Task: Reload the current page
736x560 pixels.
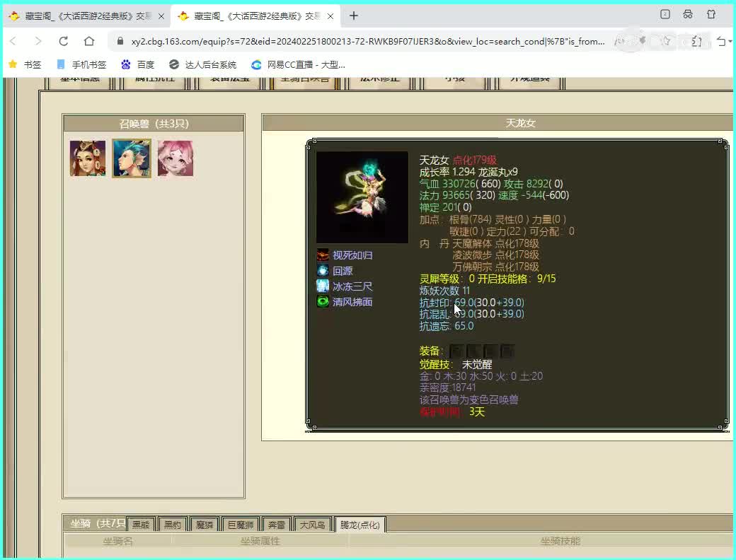Action: (64, 41)
